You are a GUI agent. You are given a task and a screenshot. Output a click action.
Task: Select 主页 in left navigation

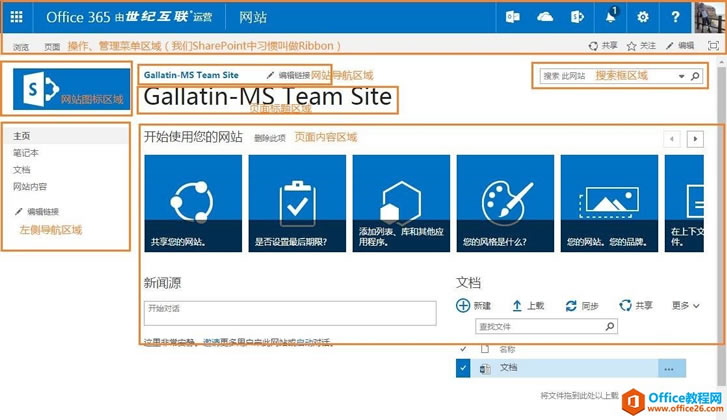(21, 136)
